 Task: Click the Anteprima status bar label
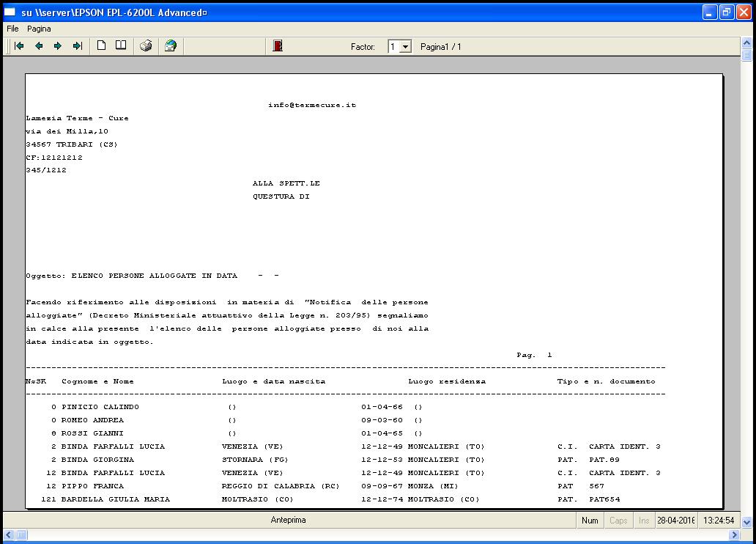[288, 520]
